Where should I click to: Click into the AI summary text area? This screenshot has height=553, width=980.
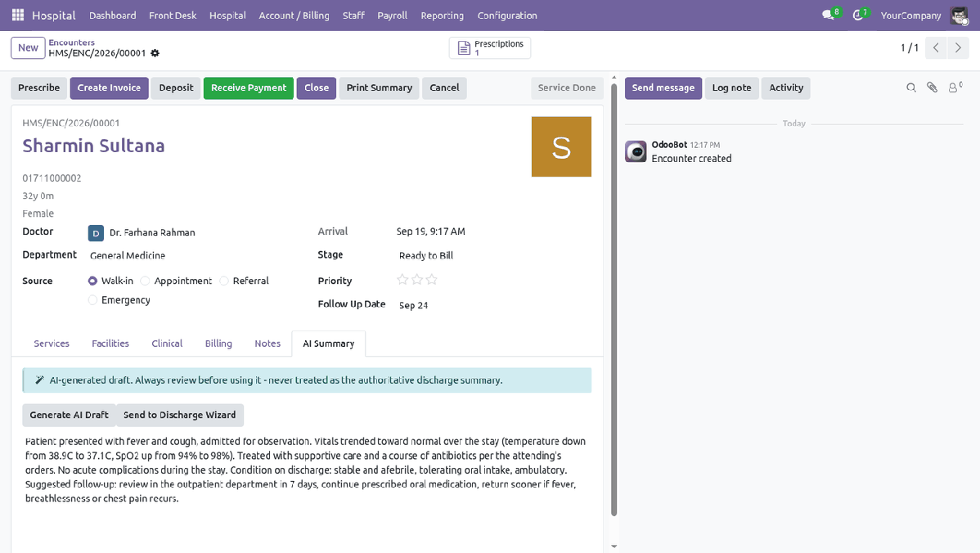coord(307,470)
